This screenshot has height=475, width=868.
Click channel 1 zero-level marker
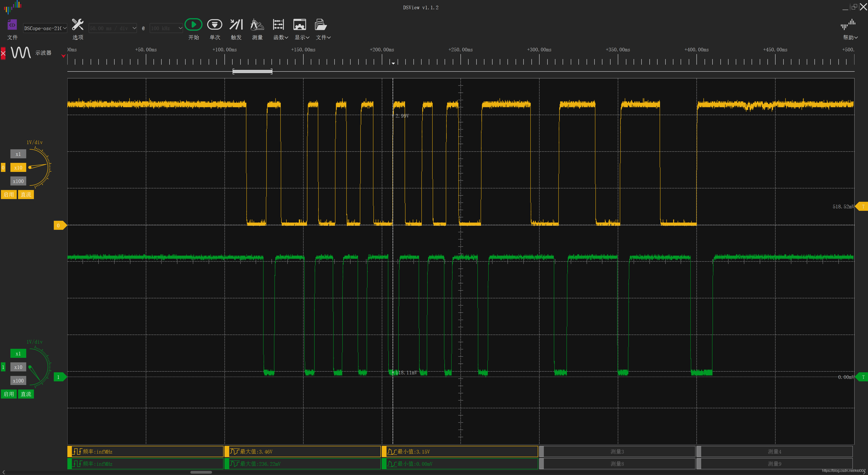point(60,377)
